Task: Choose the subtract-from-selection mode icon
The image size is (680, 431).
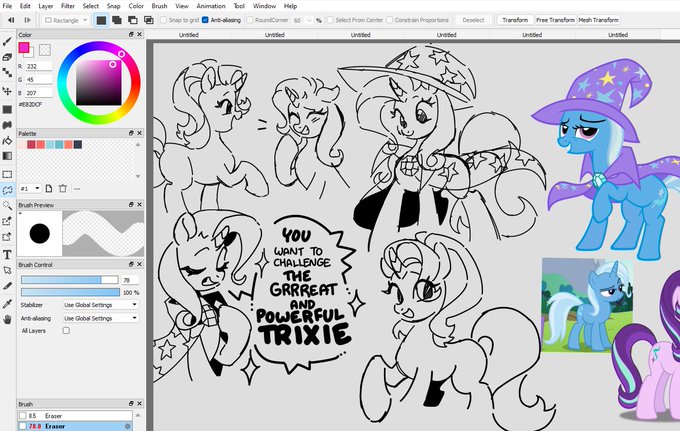Action: [133, 20]
